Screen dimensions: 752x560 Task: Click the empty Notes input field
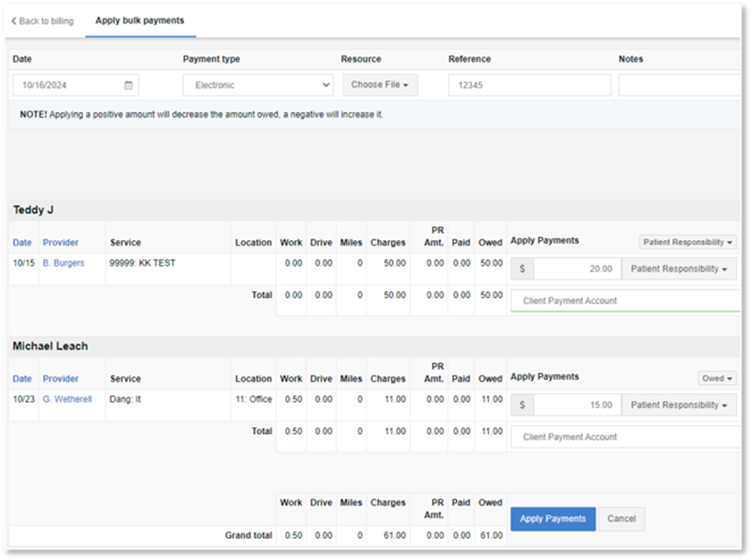(679, 86)
